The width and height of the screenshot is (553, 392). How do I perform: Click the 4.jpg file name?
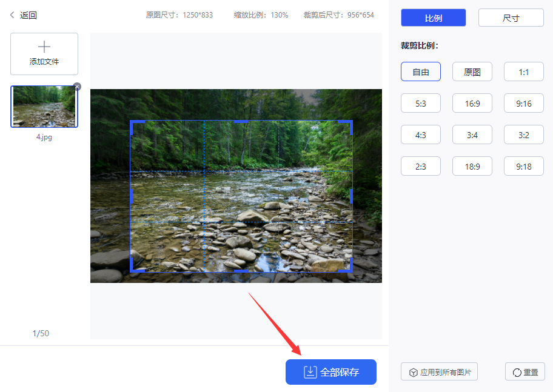point(44,137)
